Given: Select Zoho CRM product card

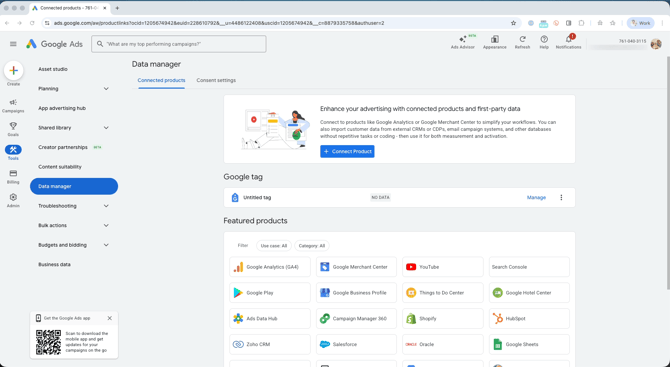Looking at the screenshot, I should point(270,344).
